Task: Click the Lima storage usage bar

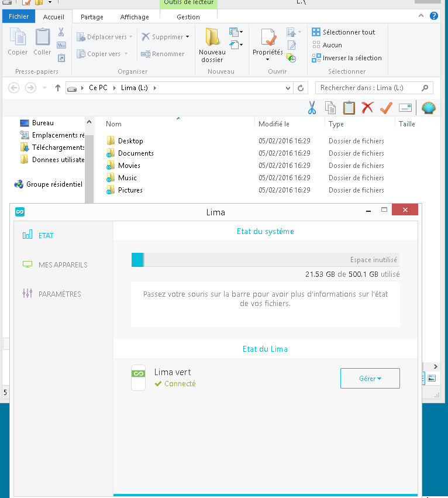Action: (266, 259)
